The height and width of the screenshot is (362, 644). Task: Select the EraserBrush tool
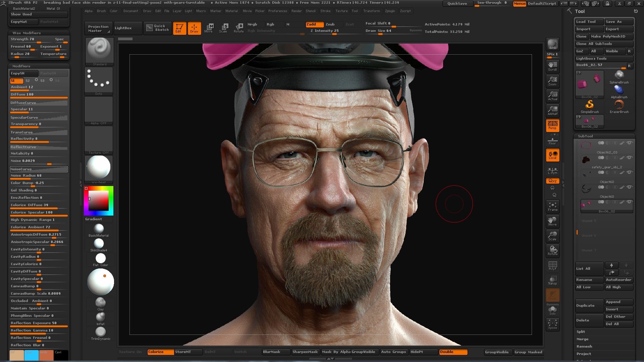point(619,107)
